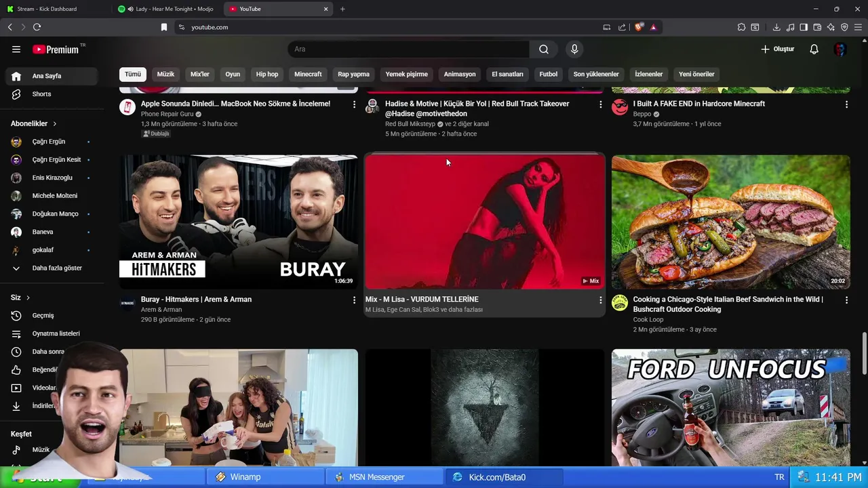Open Buray Hitmakers video thumbnail
The height and width of the screenshot is (488, 868).
(239, 222)
